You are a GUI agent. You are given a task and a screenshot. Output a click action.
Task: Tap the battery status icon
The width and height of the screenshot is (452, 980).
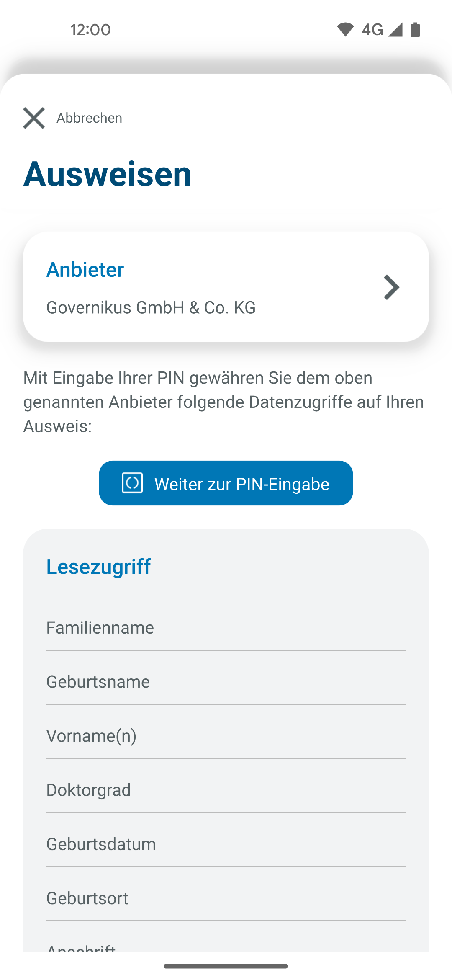415,30
